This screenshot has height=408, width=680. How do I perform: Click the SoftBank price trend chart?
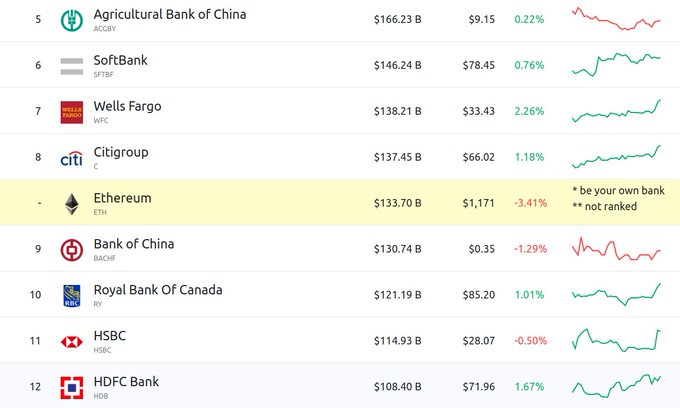pyautogui.click(x=616, y=65)
